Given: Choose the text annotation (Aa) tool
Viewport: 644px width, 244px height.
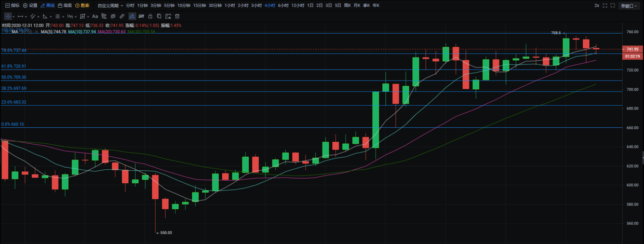Looking at the screenshot, I should 95,16.
